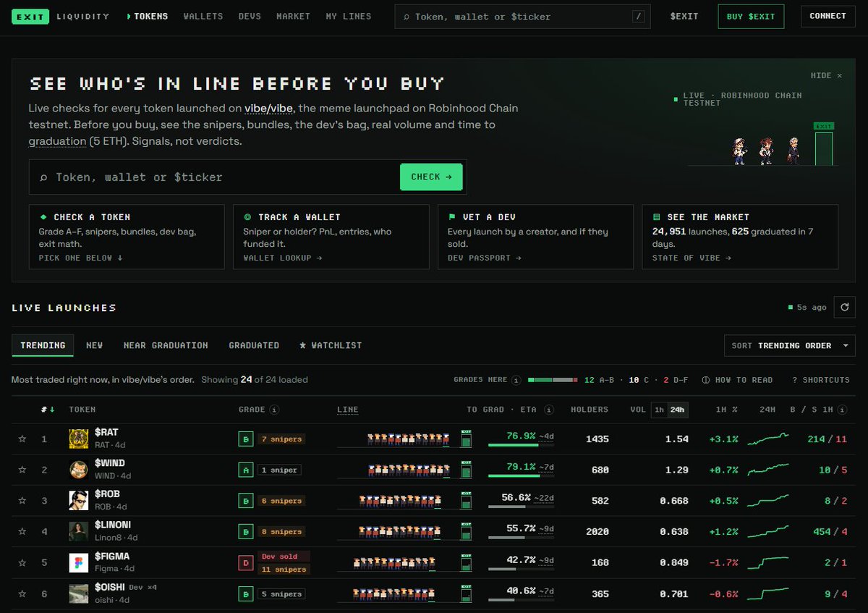This screenshot has height=613, width=868.
Task: Expand PICK ONE BELOW in Check a Token card
Action: click(80, 258)
